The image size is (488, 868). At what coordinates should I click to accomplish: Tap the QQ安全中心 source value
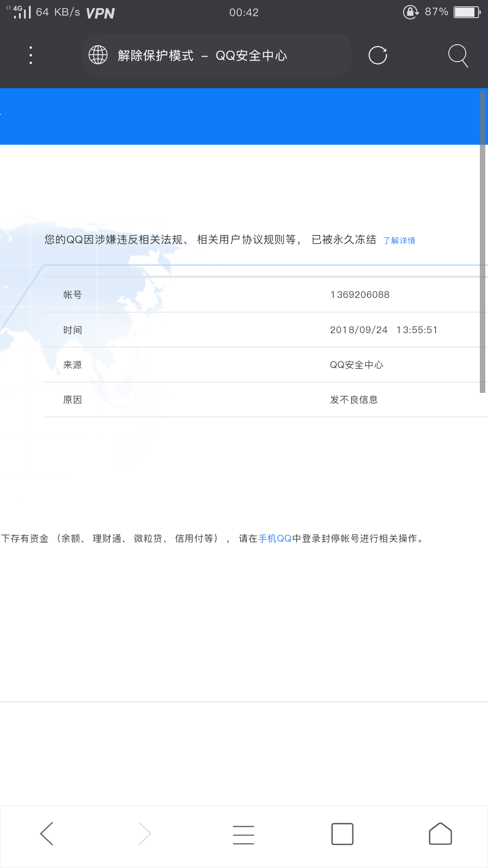tap(356, 365)
